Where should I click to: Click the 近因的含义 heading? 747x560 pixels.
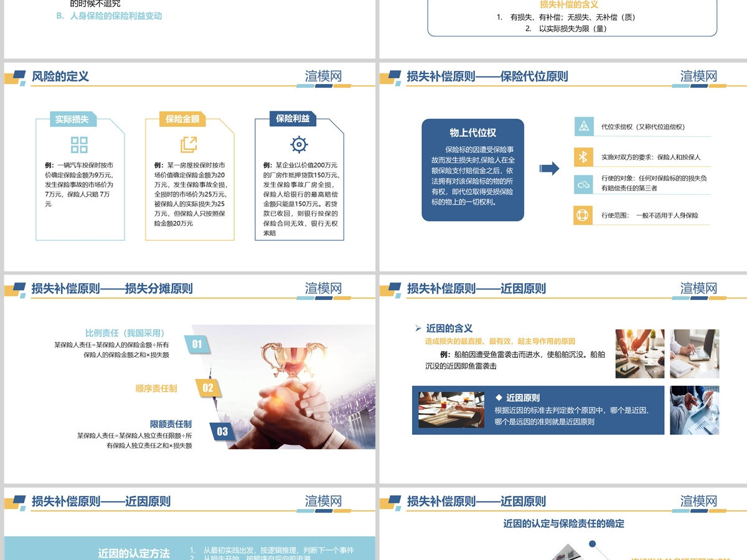coord(449,328)
